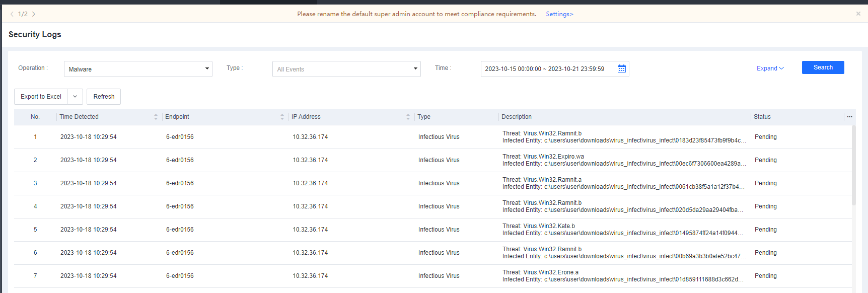The width and height of the screenshot is (868, 293).
Task: Open the Type dropdown showing All Events
Action: [x=346, y=69]
